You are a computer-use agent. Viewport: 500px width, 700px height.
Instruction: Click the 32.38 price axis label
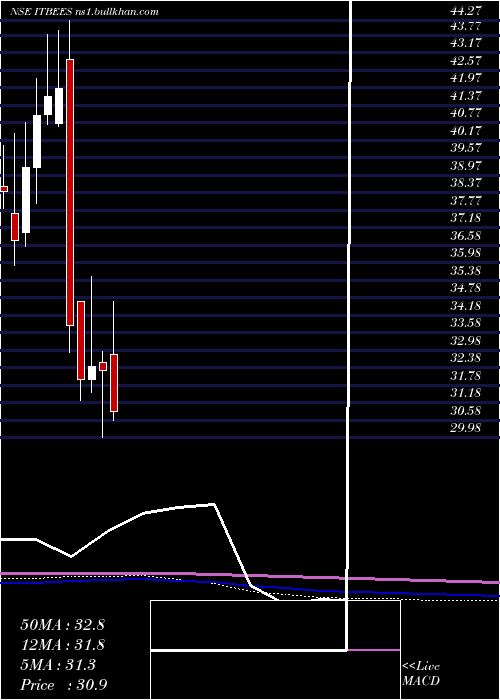click(466, 358)
